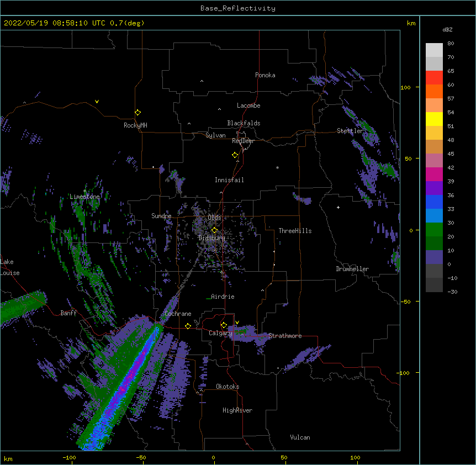
Task: Click the Cochrane label
Action: tap(178, 314)
